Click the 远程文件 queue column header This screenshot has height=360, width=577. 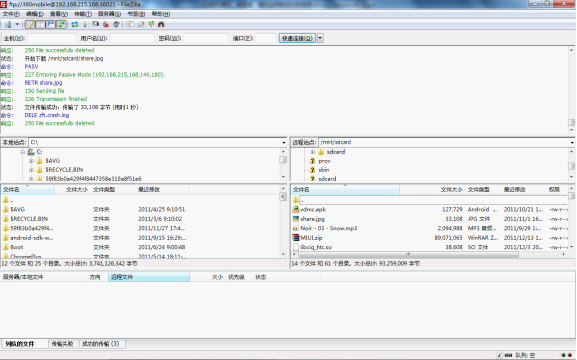click(149, 277)
